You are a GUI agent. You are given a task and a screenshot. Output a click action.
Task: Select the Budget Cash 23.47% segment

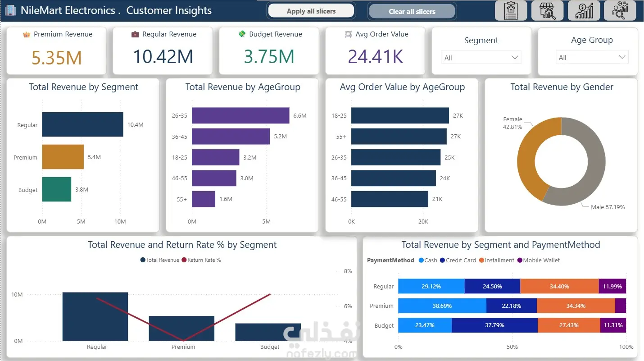click(x=425, y=325)
